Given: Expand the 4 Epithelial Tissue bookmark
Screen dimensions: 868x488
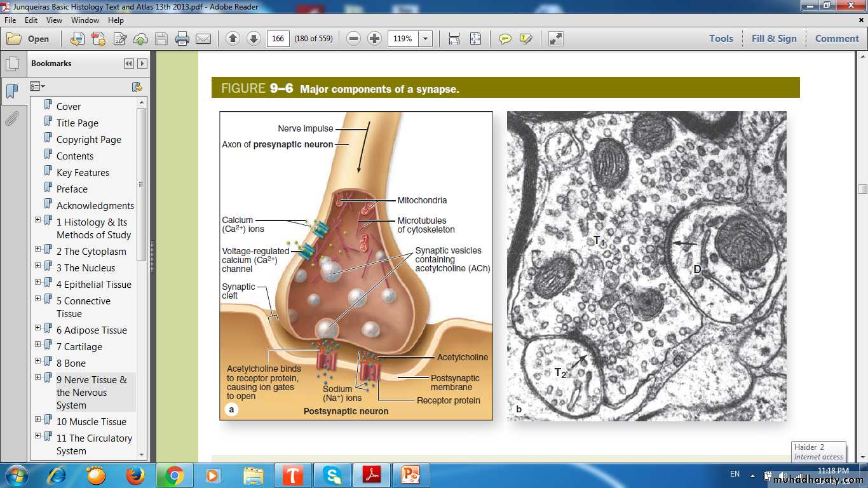Looking at the screenshot, I should (x=38, y=281).
